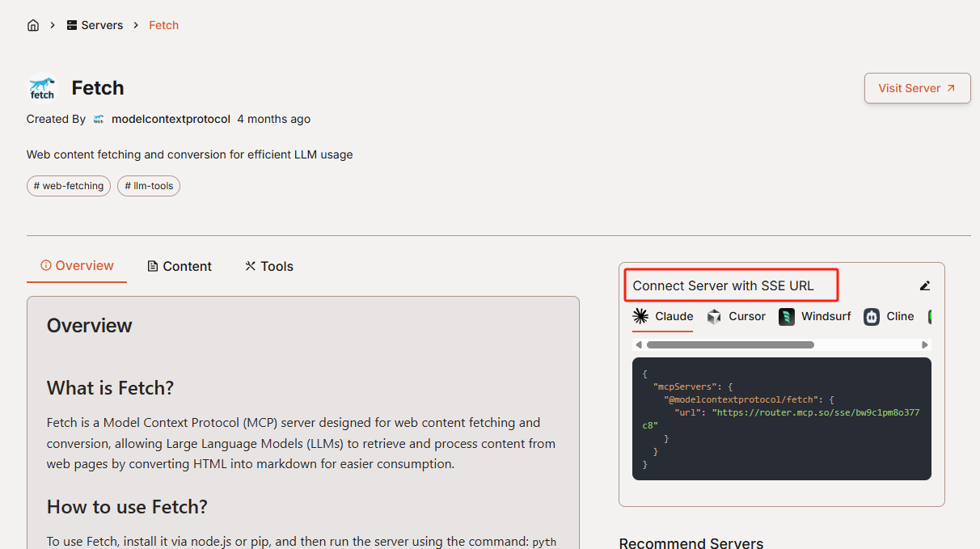
Task: Click the Fetch breadcrumb item
Action: point(163,25)
